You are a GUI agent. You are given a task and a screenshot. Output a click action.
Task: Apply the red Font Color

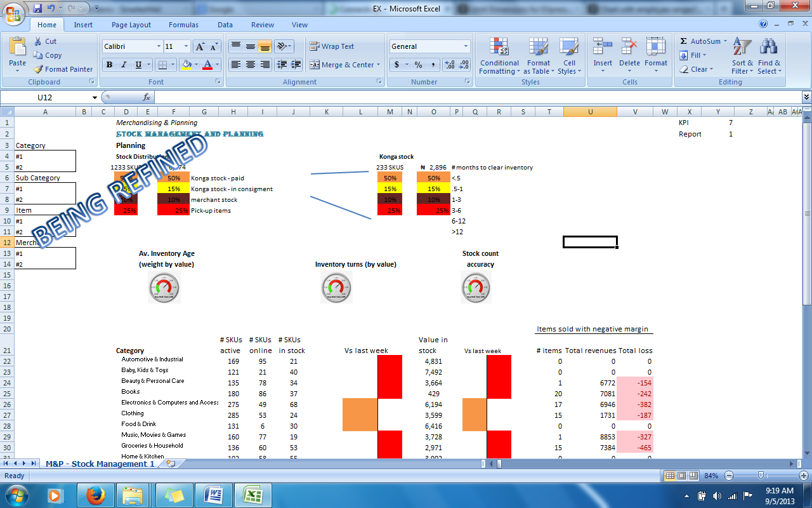pyautogui.click(x=207, y=65)
